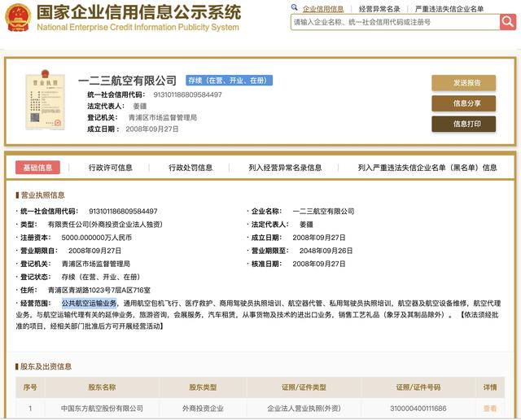Open the business license thumbnail image
The height and width of the screenshot is (420, 521).
tap(46, 99)
